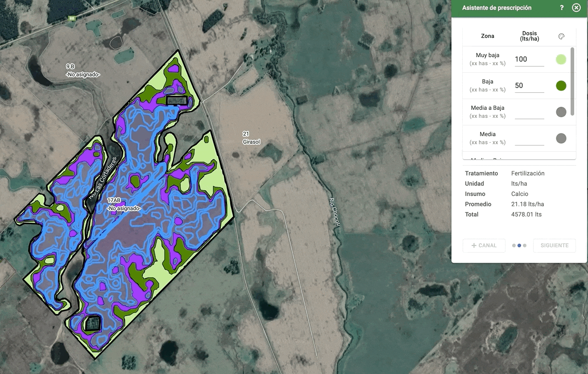The image size is (588, 374).
Task: Click the Zona column header
Action: click(488, 36)
